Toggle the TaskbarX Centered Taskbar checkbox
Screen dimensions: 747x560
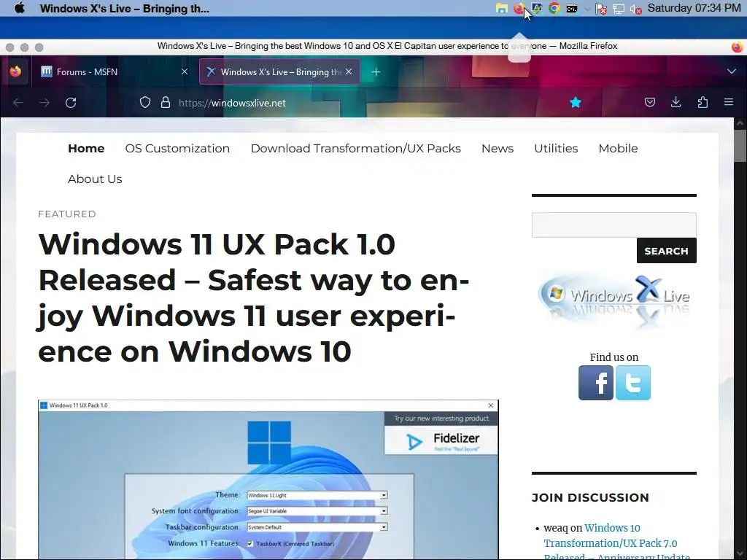pos(249,543)
